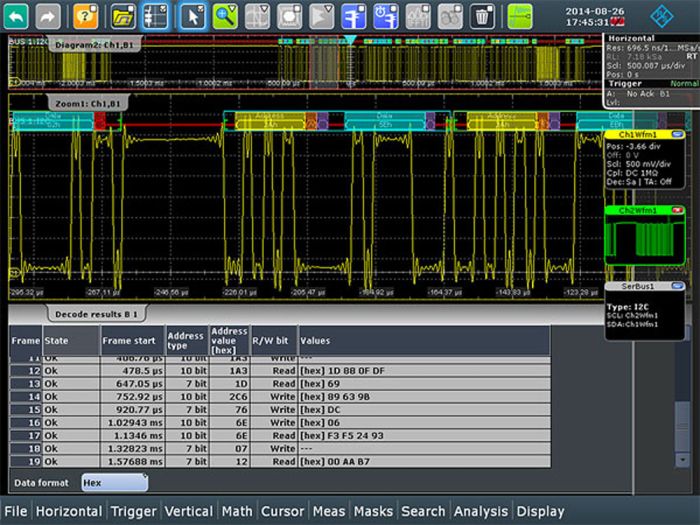This screenshot has height=525, width=700.
Task: Click the green Undo arrow icon
Action: 16,17
